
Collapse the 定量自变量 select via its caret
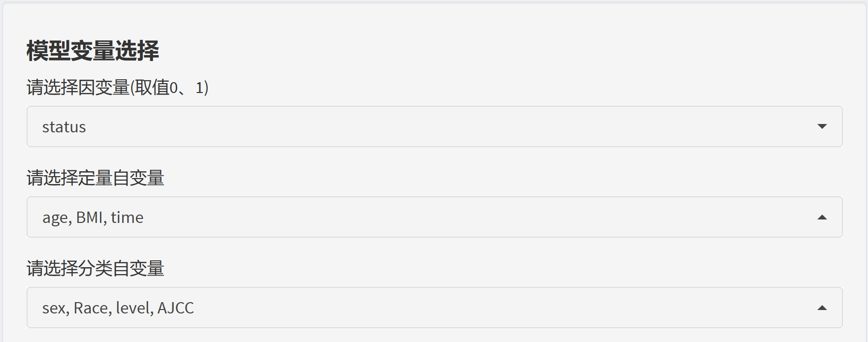[822, 217]
